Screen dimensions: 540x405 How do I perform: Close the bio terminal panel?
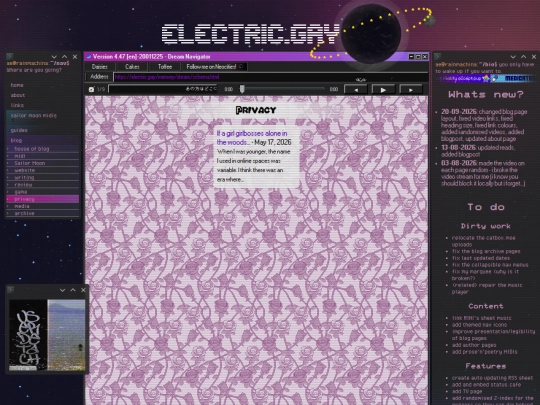[x=534, y=57]
